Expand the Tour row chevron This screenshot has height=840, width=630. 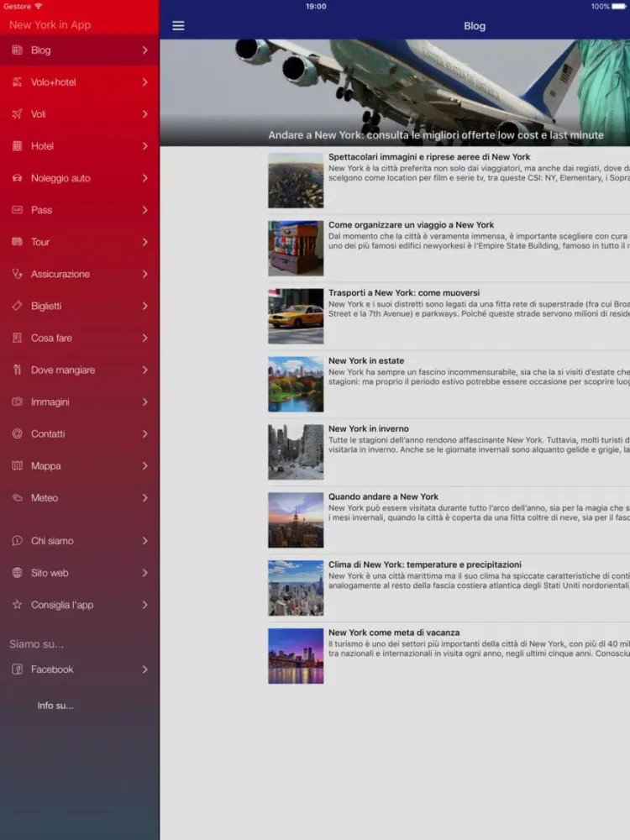144,242
